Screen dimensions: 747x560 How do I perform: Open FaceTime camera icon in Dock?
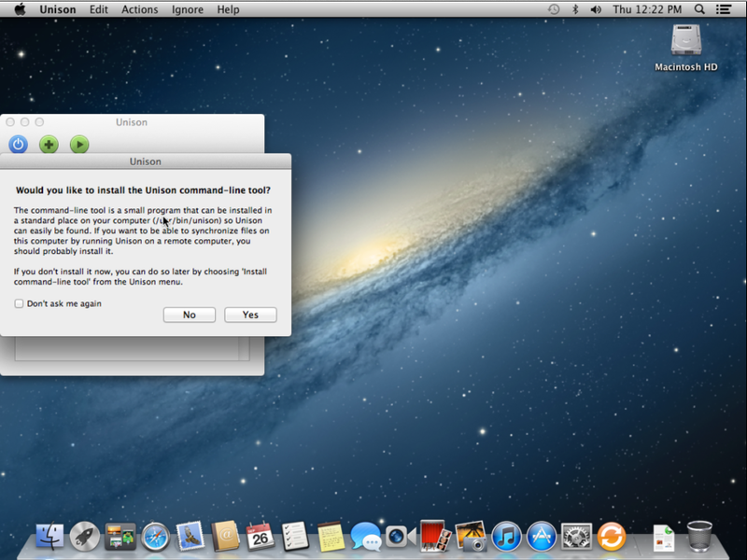(x=401, y=536)
